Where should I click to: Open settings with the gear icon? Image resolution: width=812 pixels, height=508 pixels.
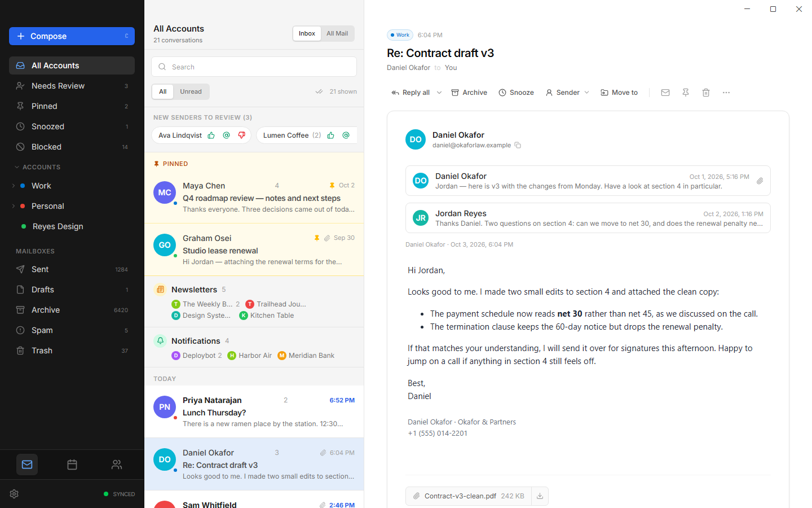[x=15, y=494]
